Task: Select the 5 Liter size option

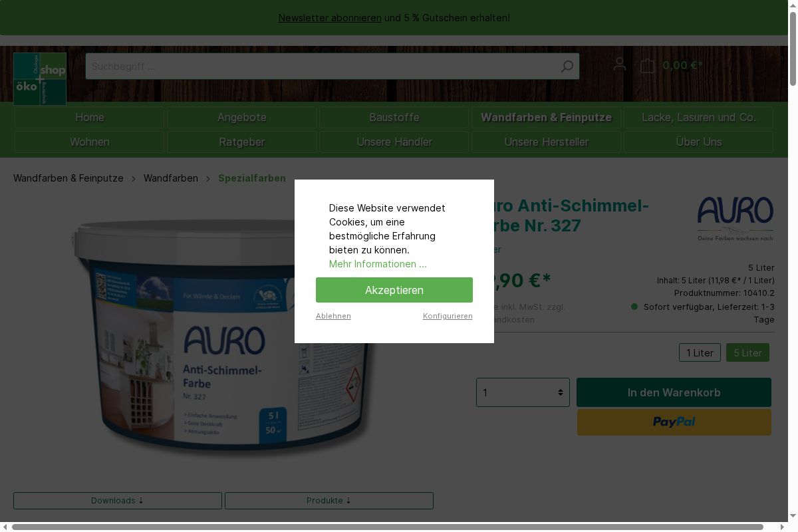Action: click(747, 353)
